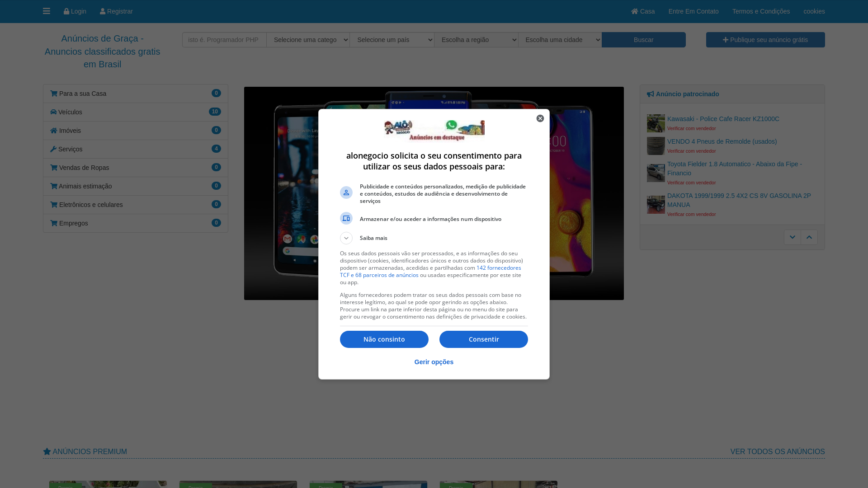Image resolution: width=868 pixels, height=488 pixels.
Task: Click the scroll up arrow in sponsored ads
Action: point(809,237)
